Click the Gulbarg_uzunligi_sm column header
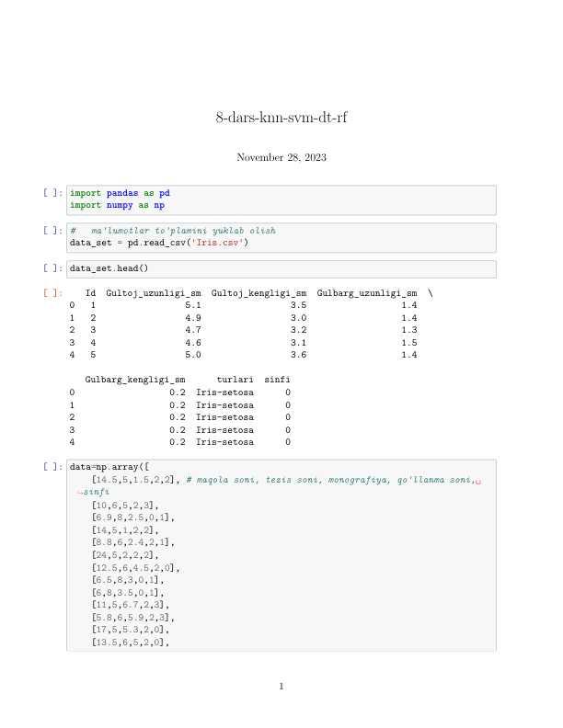563x728 pixels. pyautogui.click(x=367, y=292)
